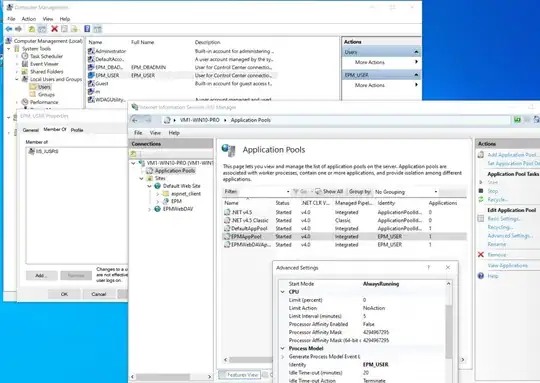Click Help icon in Computer Management toolbar
Viewport: 540px width, 383px height.
(87, 29)
